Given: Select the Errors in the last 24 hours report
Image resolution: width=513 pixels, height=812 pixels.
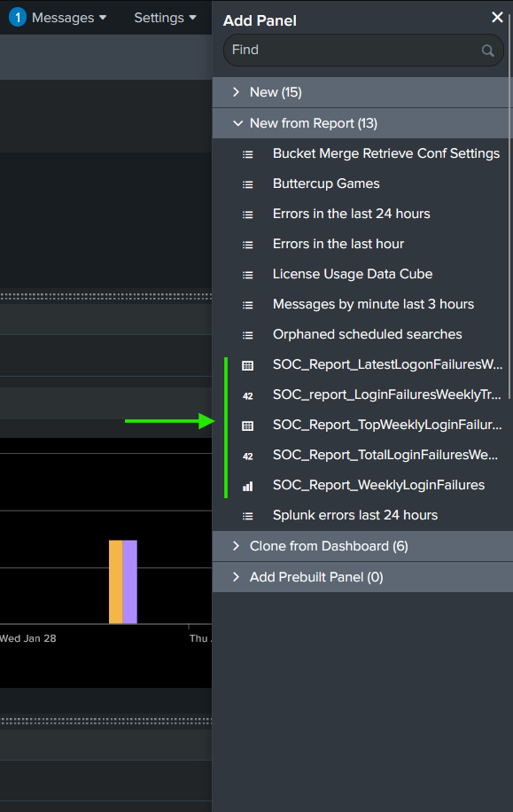Looking at the screenshot, I should coord(352,214).
